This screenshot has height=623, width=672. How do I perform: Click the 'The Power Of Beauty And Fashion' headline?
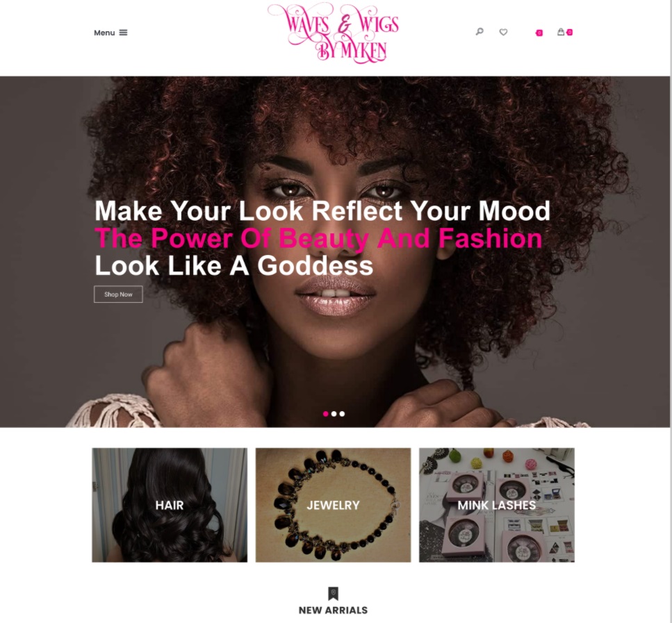coord(318,238)
